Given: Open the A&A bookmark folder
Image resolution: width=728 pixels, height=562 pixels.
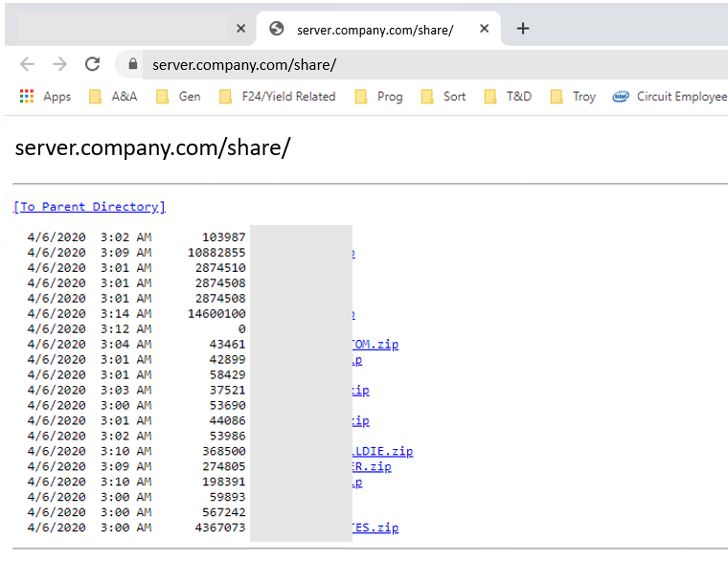Looking at the screenshot, I should tap(113, 97).
